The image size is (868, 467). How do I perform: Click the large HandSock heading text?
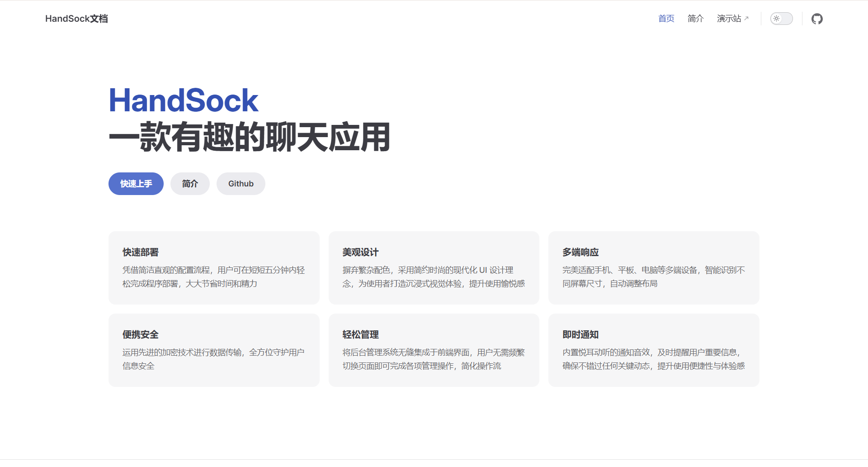click(x=184, y=100)
